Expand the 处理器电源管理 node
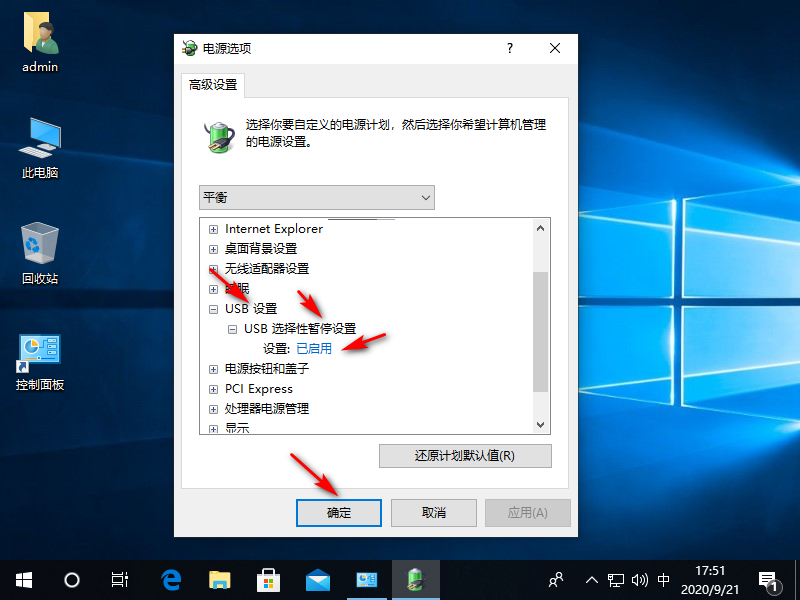 213,409
